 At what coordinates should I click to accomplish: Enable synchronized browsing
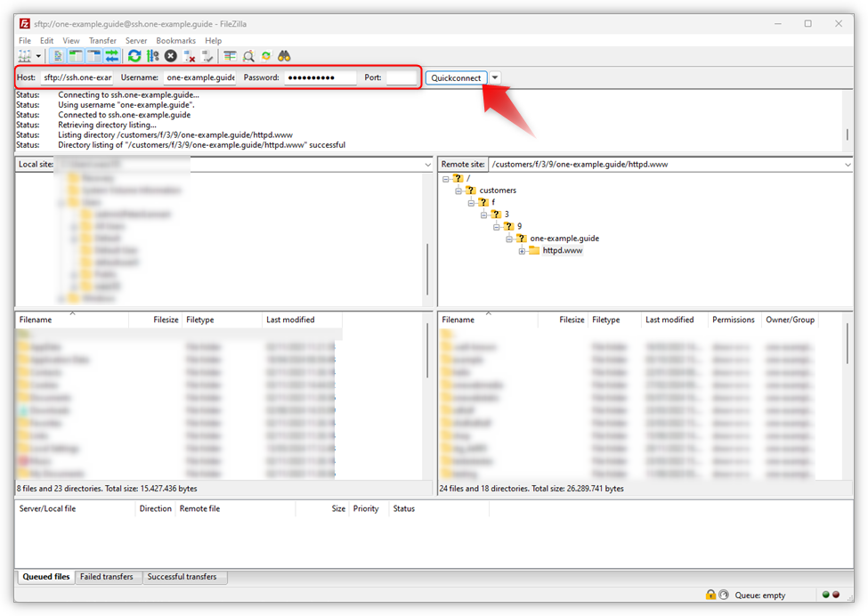tap(265, 55)
